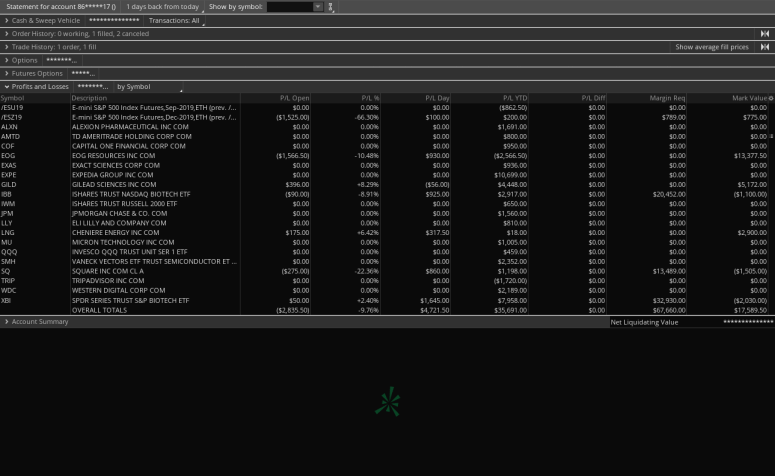Open the Transactions: All filter
775x476 pixels.
click(174, 20)
